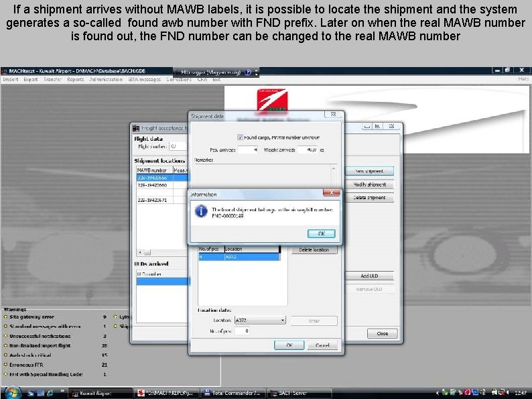Click Sita gateway error warning icon

point(5,317)
